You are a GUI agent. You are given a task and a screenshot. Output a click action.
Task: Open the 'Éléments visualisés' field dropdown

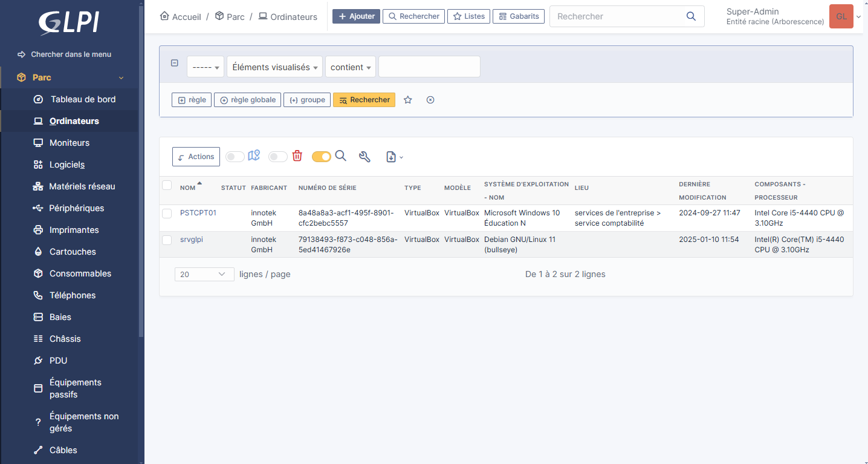(274, 67)
